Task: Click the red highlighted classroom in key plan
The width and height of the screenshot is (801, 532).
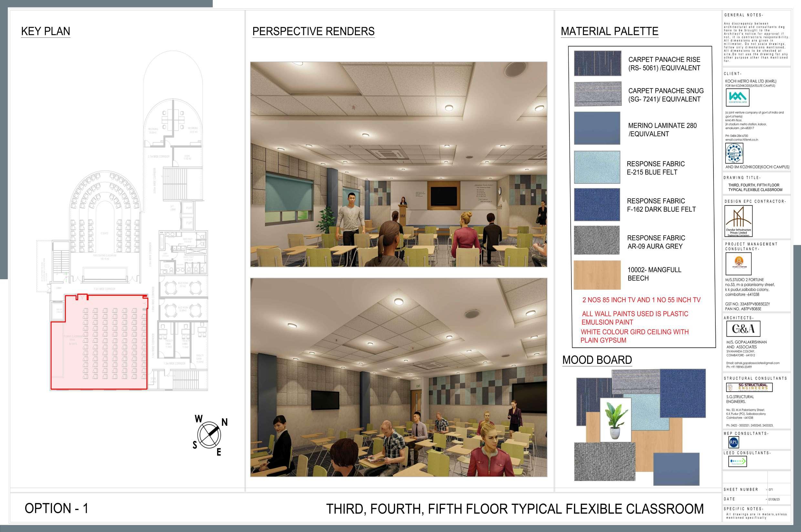Action: (99, 342)
